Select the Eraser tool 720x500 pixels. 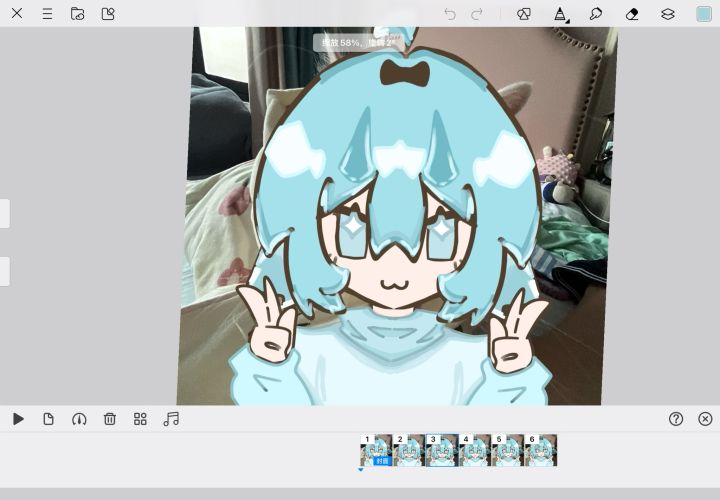point(632,14)
